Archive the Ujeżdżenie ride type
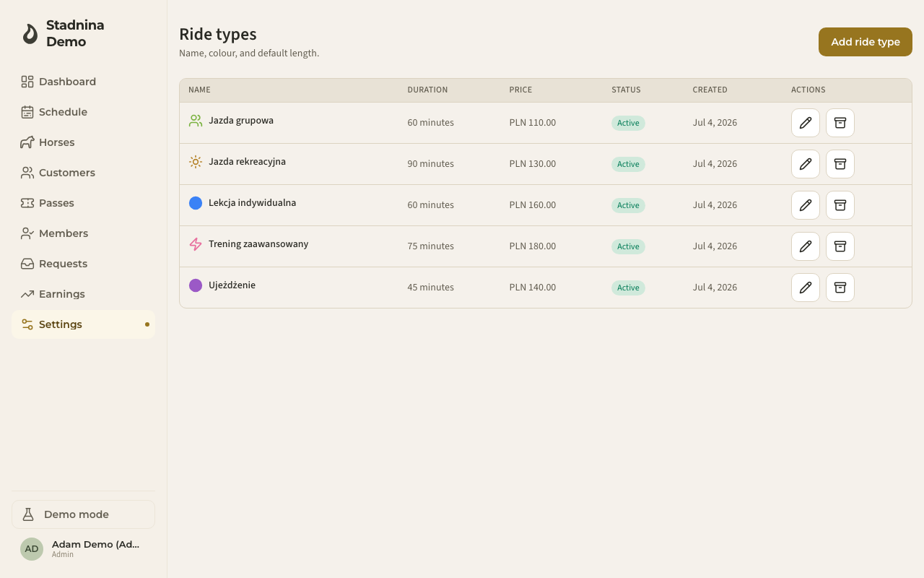Viewport: 924px width, 578px height. click(x=840, y=288)
